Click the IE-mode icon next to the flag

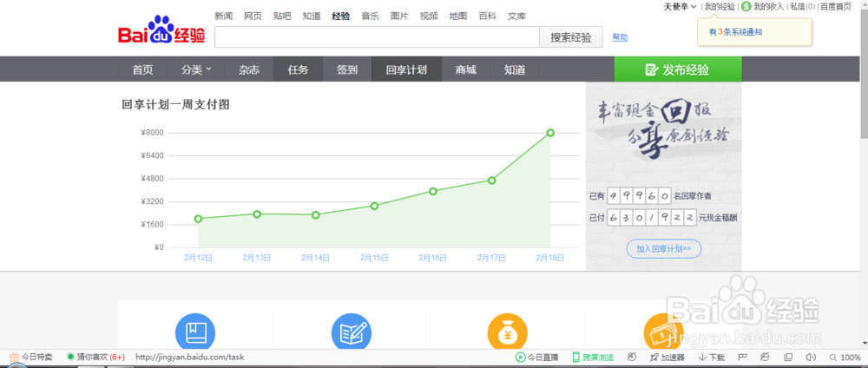tap(765, 357)
